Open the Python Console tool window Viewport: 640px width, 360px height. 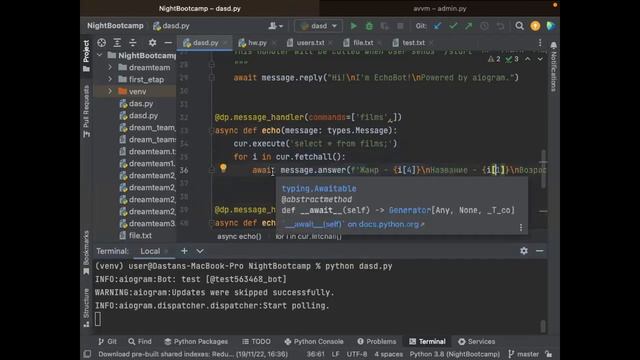pyautogui.click(x=314, y=341)
